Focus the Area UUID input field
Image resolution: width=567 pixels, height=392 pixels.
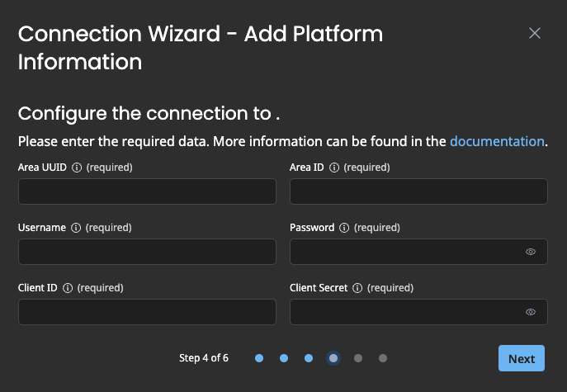point(147,191)
